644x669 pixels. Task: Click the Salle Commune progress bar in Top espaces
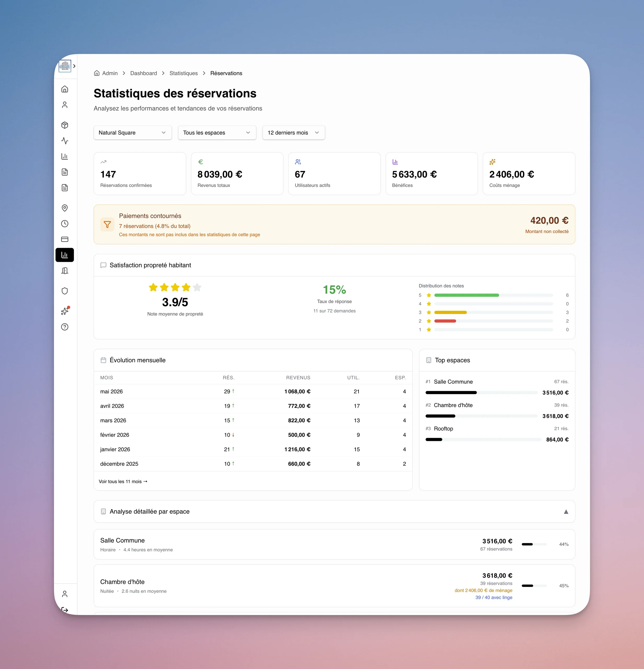[481, 393]
